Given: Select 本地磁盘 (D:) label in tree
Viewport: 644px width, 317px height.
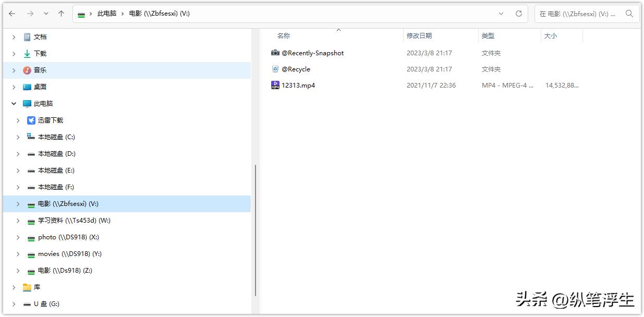Looking at the screenshot, I should pos(57,154).
